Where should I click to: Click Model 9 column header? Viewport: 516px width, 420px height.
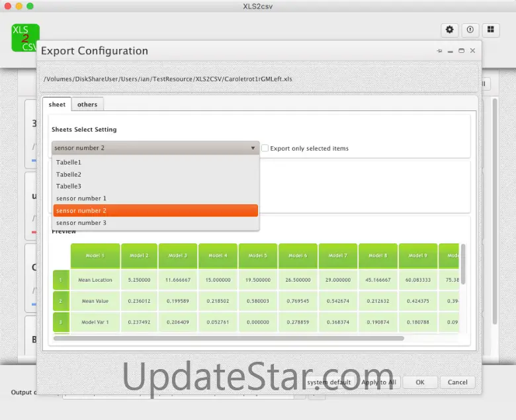[418, 255]
